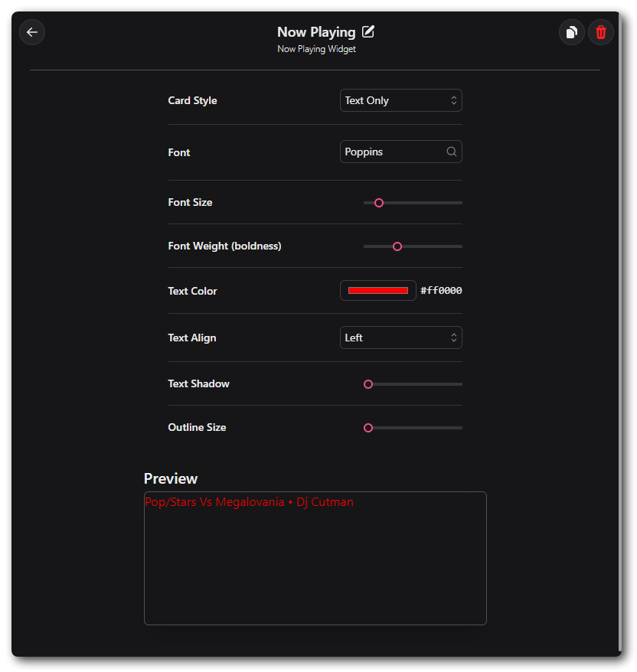This screenshot has height=672, width=637.
Task: Click the Poppins font search field
Action: pyautogui.click(x=392, y=152)
